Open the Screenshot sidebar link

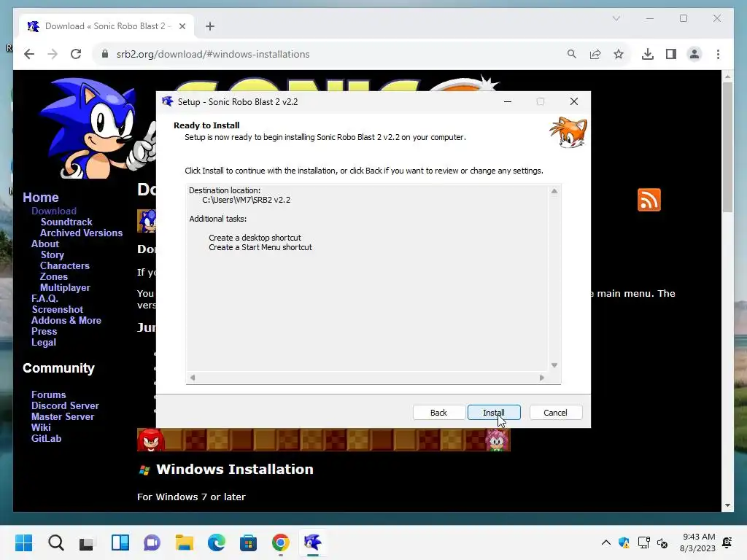click(x=57, y=309)
